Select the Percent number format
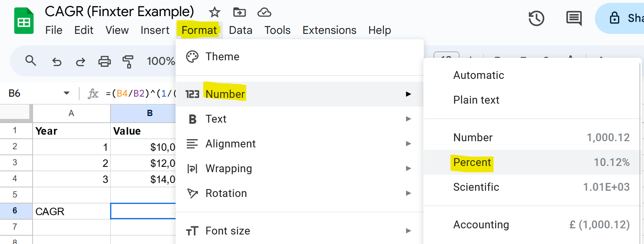 [472, 162]
